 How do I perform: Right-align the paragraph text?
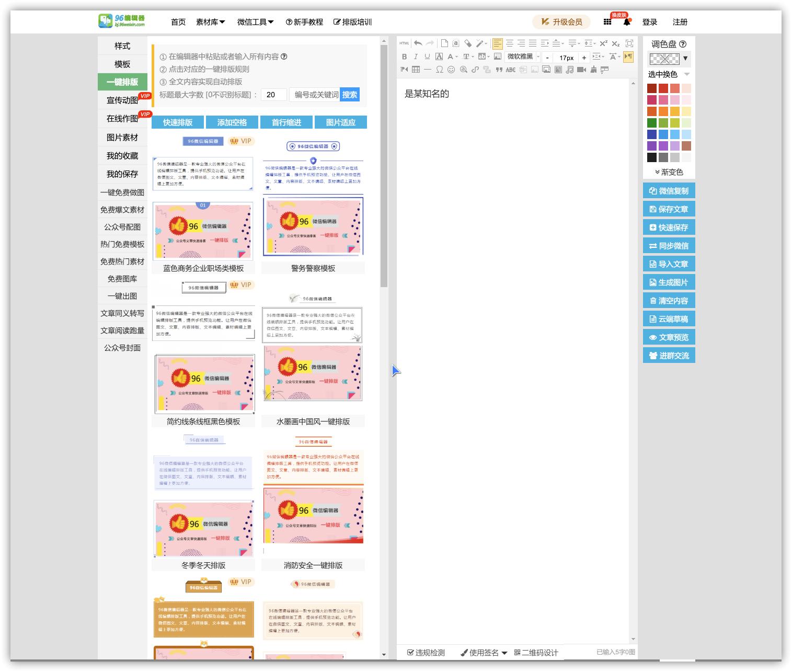pos(521,43)
